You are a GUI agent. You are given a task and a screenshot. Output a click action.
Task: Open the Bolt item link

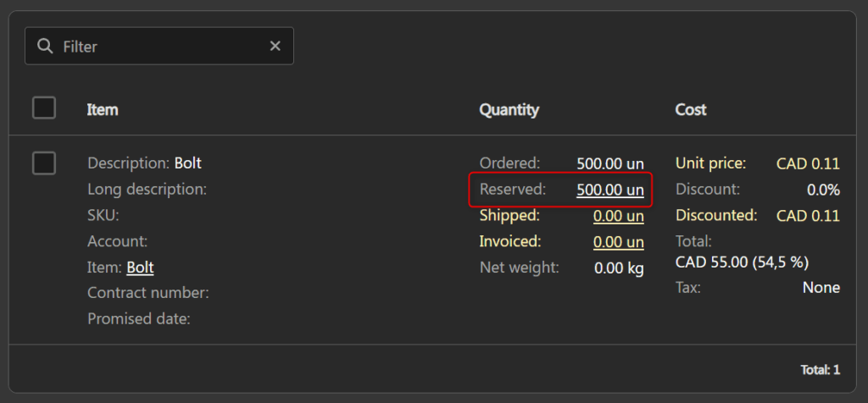(x=140, y=268)
